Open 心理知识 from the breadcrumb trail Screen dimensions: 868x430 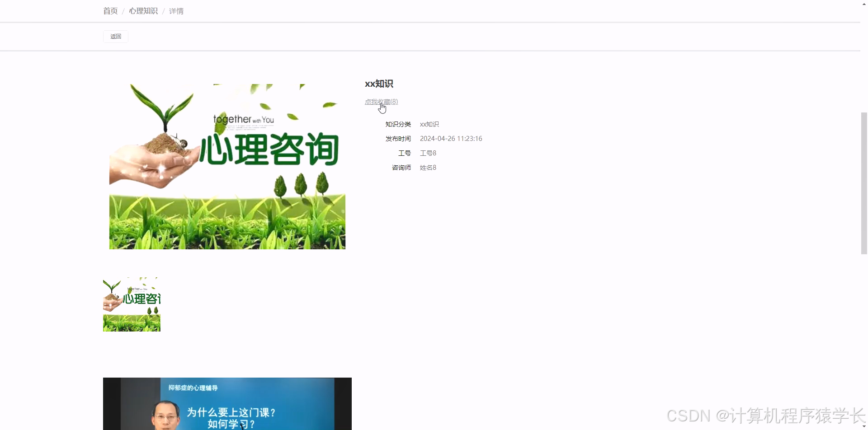(143, 11)
